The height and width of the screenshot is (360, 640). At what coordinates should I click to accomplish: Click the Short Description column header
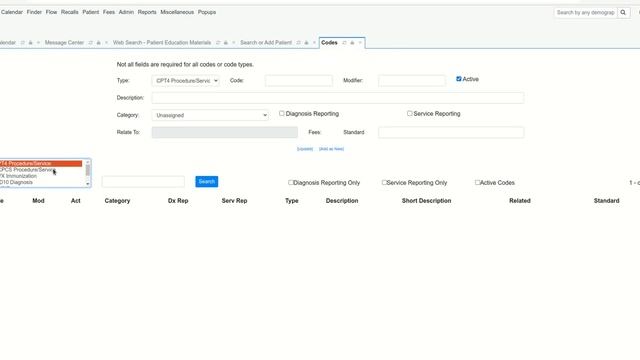(426, 201)
